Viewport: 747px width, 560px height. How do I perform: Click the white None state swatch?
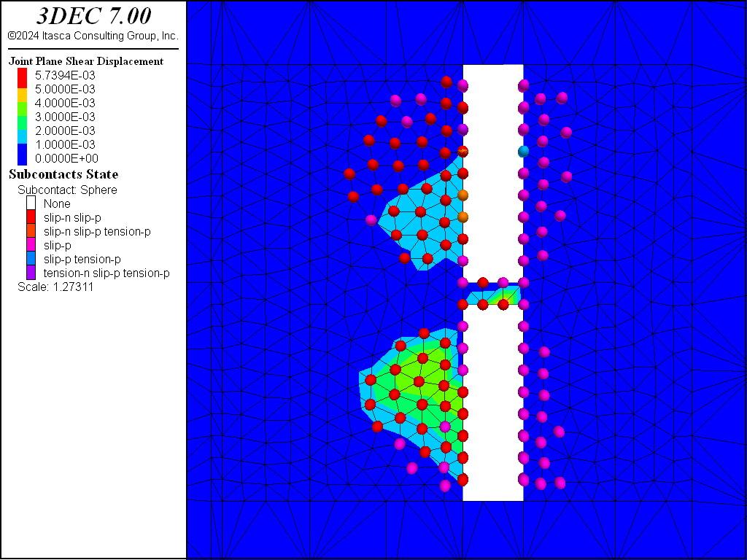click(x=31, y=203)
